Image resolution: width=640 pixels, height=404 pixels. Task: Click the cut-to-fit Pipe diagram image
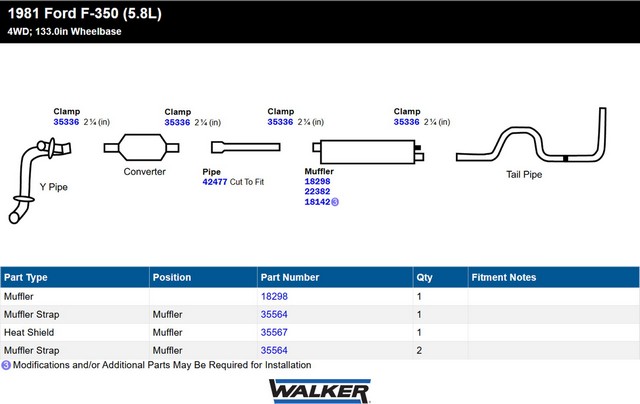(246, 147)
